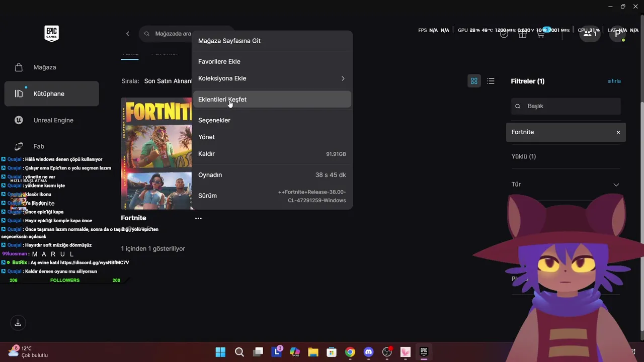Open OBS Studio from taskbar
This screenshot has width=644, height=362.
387,352
